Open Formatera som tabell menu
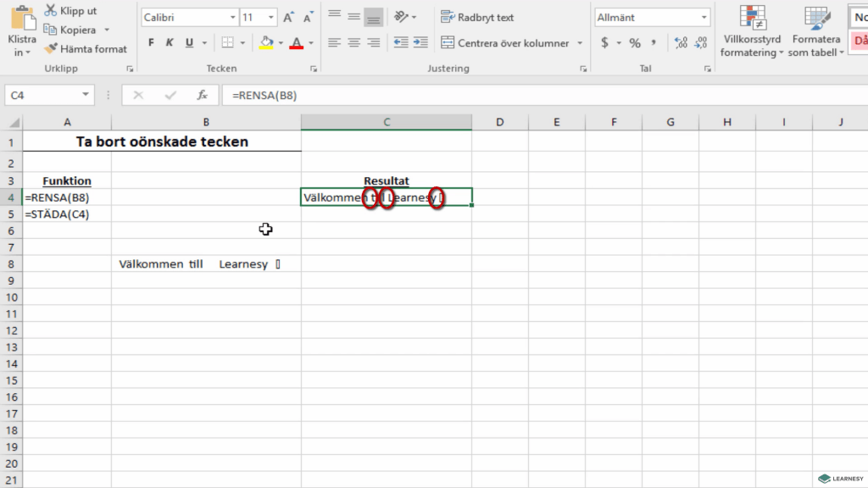 [817, 34]
